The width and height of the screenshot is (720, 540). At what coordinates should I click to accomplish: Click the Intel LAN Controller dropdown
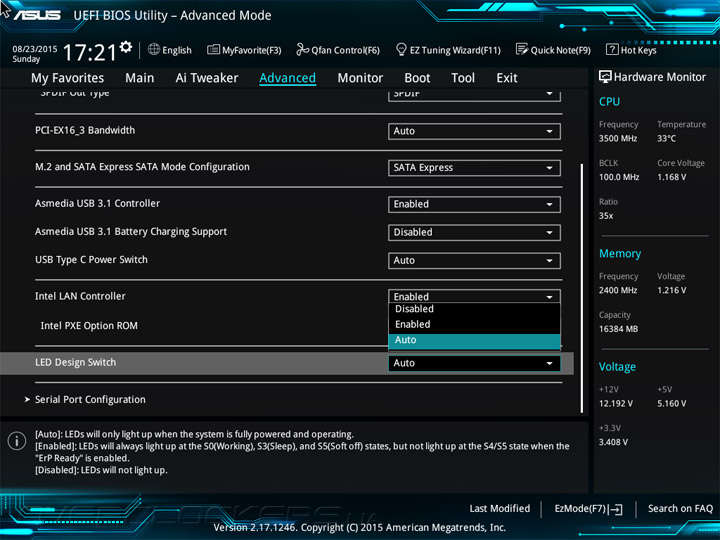pyautogui.click(x=474, y=296)
